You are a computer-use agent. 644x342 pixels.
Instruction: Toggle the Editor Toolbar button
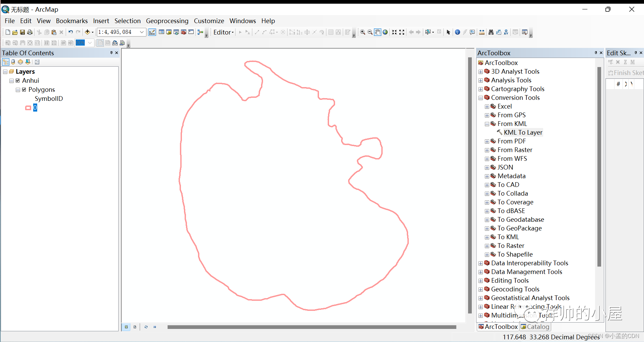click(x=152, y=32)
